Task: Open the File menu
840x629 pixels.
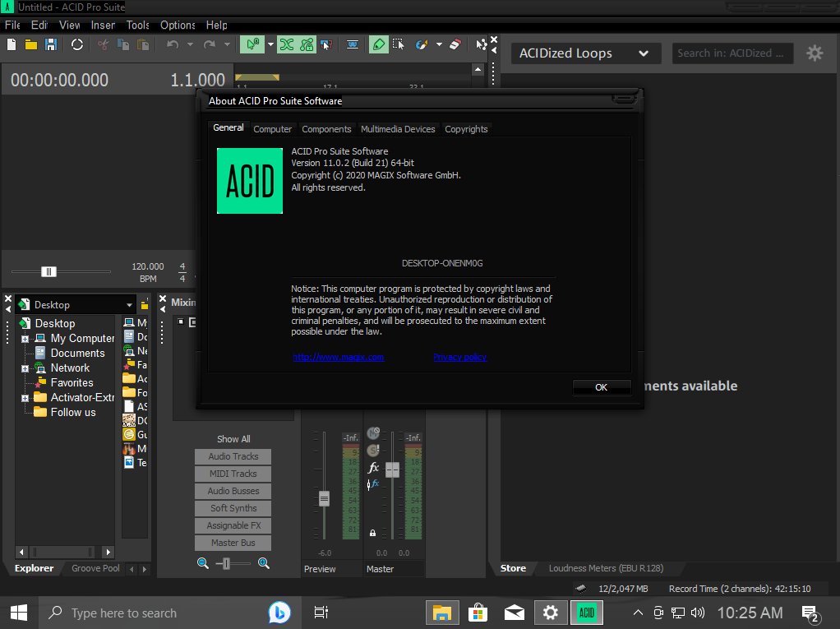Action: pos(12,25)
